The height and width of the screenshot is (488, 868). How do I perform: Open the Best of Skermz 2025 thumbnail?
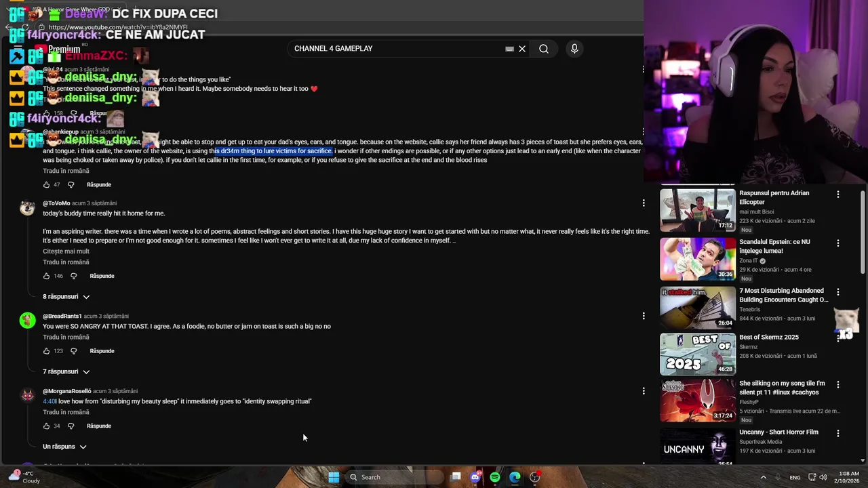(698, 354)
